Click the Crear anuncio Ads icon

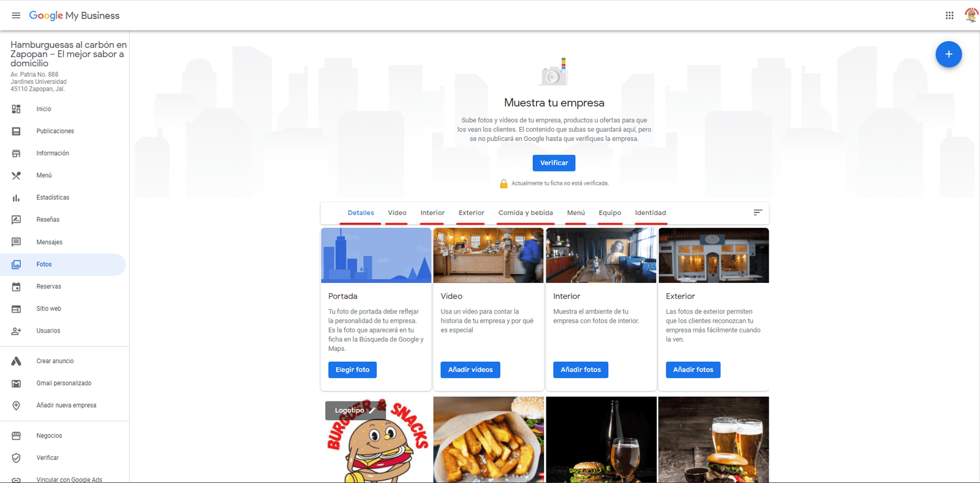click(16, 361)
